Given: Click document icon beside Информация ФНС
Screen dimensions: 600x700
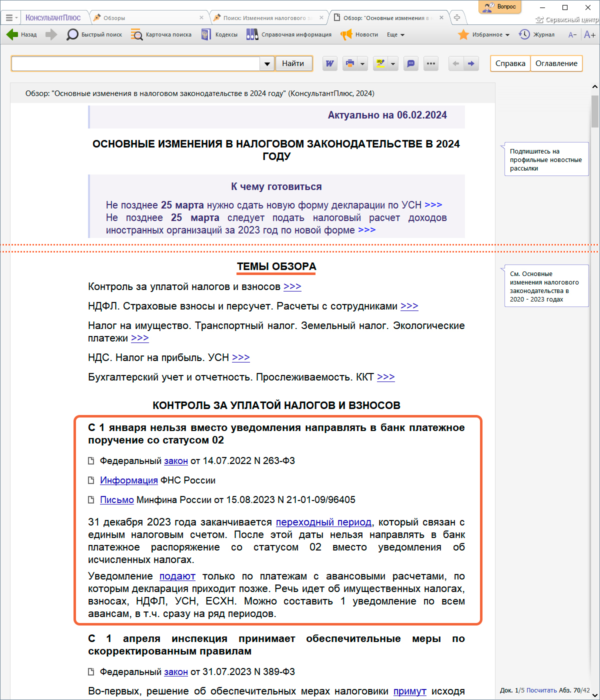Looking at the screenshot, I should pos(91,480).
